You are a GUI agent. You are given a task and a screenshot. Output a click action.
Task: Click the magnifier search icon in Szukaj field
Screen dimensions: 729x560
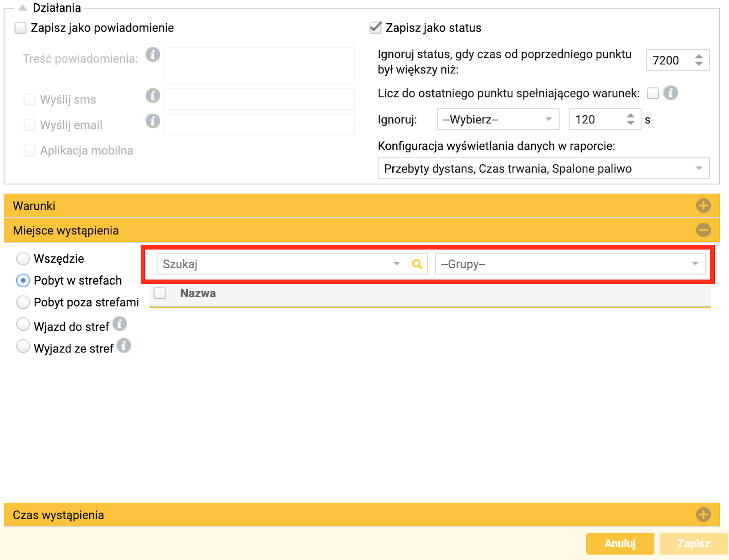(417, 264)
